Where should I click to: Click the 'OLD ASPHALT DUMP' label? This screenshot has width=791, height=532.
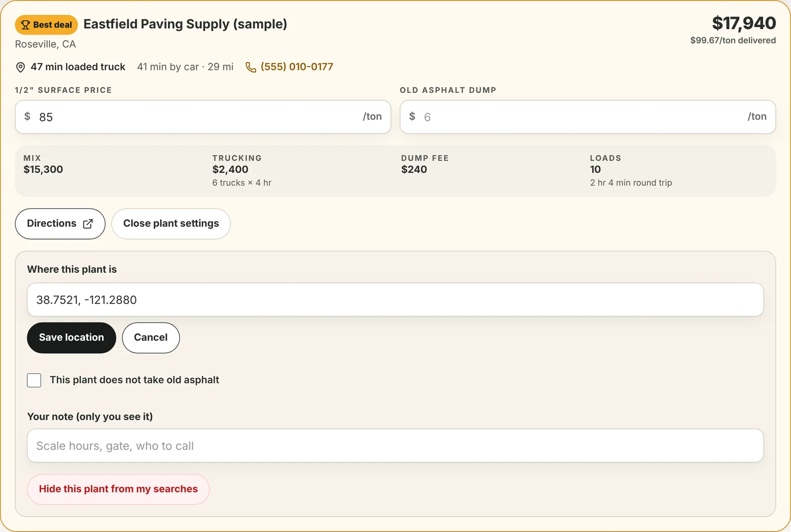coord(448,90)
